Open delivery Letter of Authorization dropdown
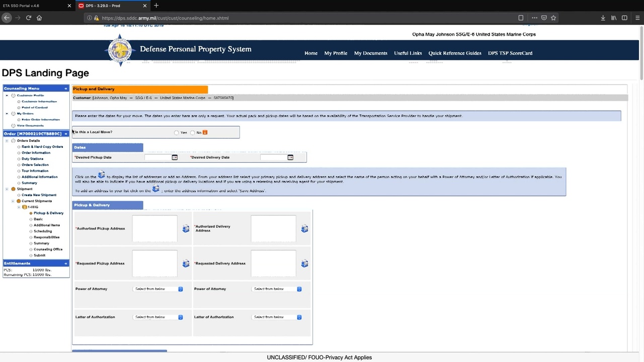The height and width of the screenshot is (362, 644). click(x=277, y=317)
